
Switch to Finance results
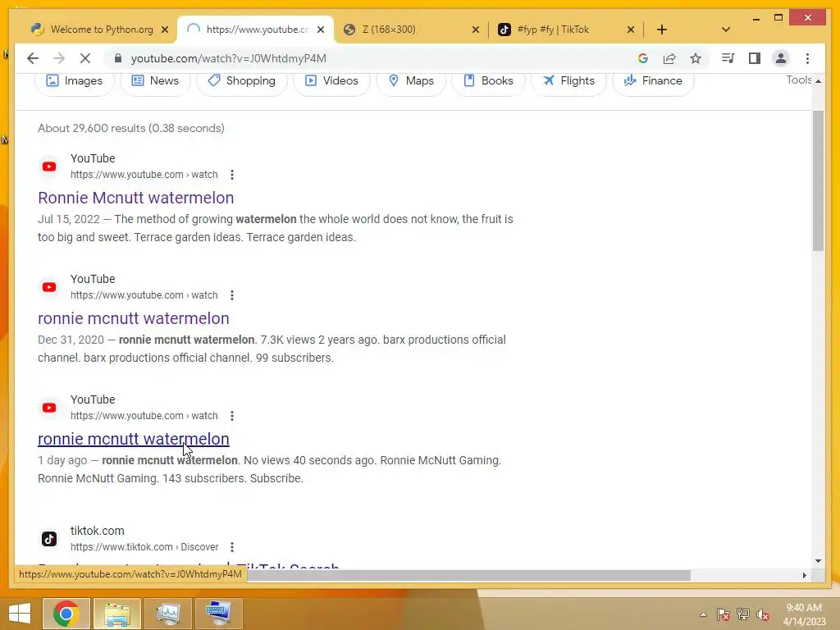(653, 81)
